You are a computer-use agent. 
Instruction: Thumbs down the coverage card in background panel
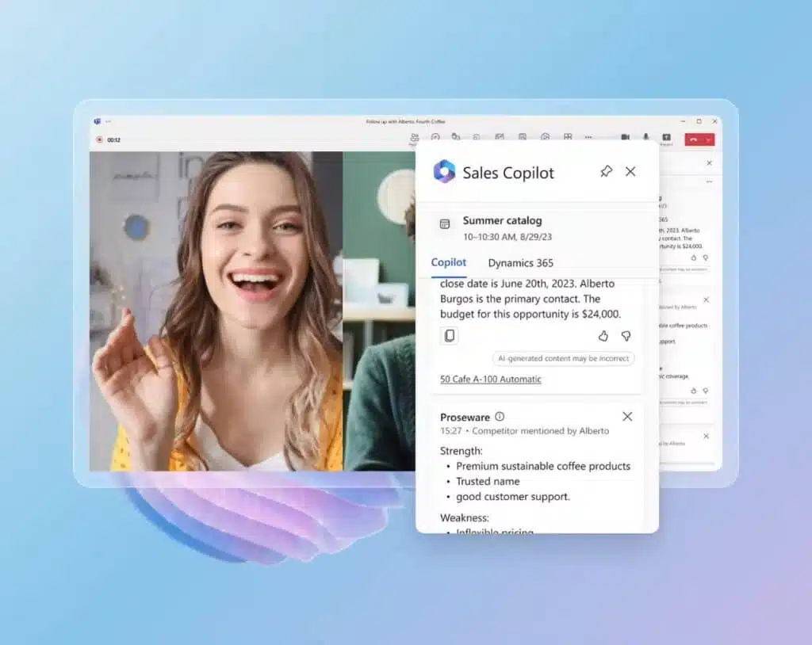point(705,391)
